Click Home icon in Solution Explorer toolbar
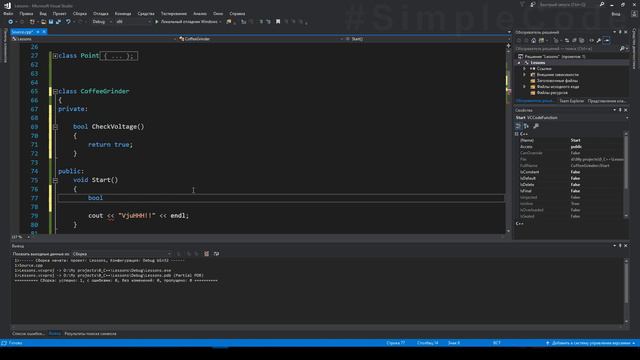 tap(533, 40)
